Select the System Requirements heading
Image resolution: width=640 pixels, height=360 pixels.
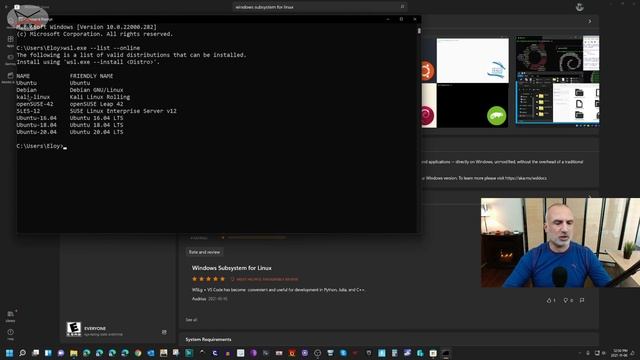208,340
